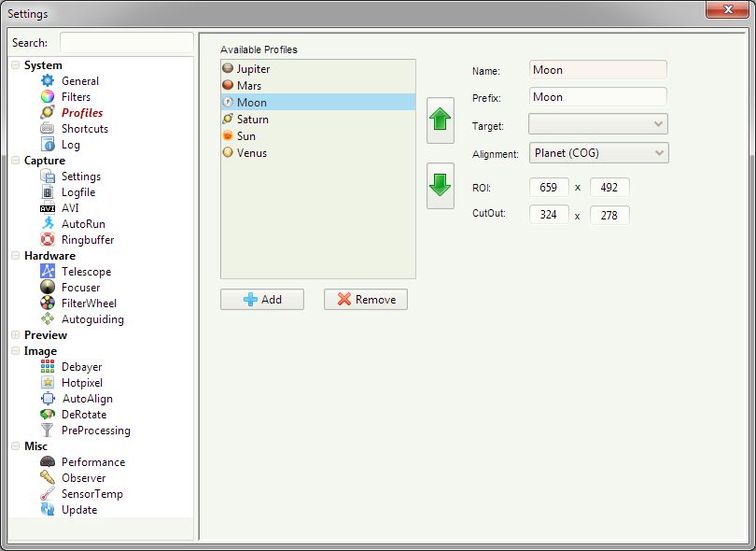Open the Telescope settings page label
Screen dimensions: 756x551
click(x=86, y=272)
